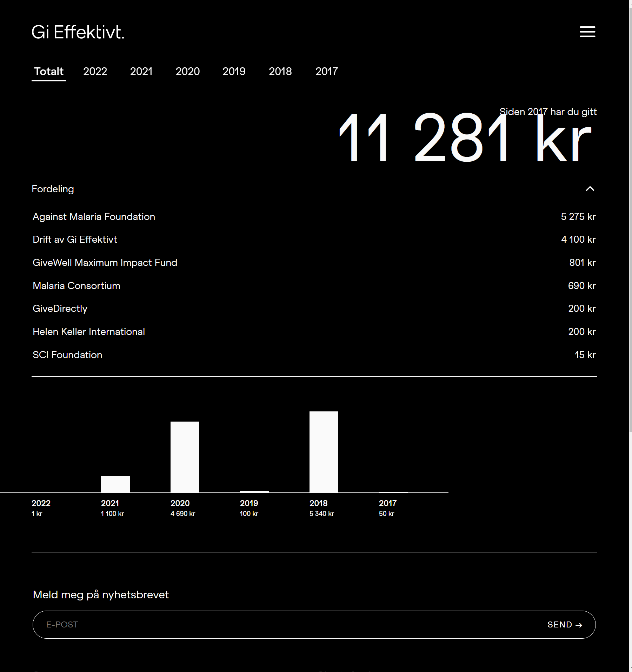Viewport: 632px width, 672px height.
Task: Switch to the 2022 tab
Action: pyautogui.click(x=95, y=71)
